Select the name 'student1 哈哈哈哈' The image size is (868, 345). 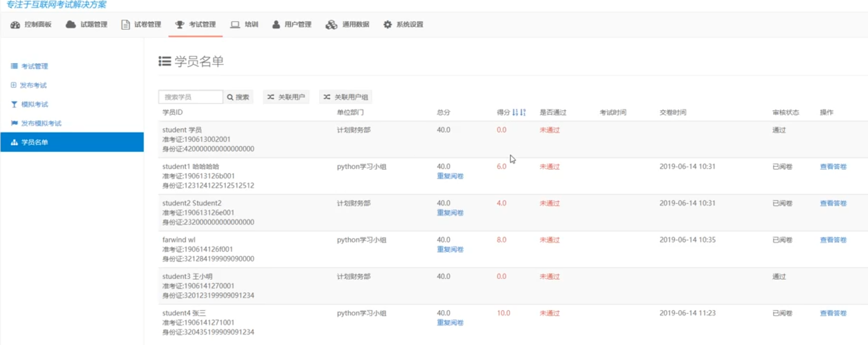click(191, 167)
